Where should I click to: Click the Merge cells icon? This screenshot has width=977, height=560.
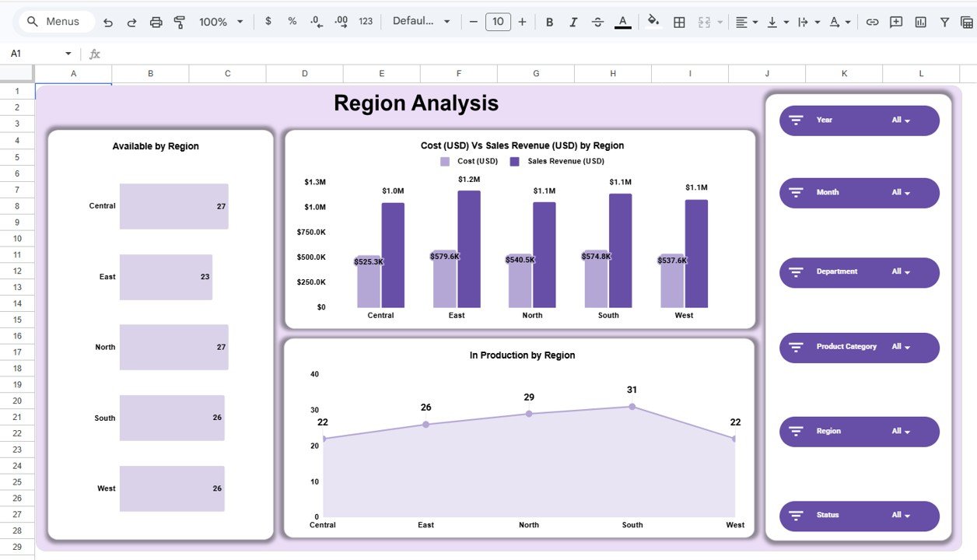pyautogui.click(x=702, y=21)
